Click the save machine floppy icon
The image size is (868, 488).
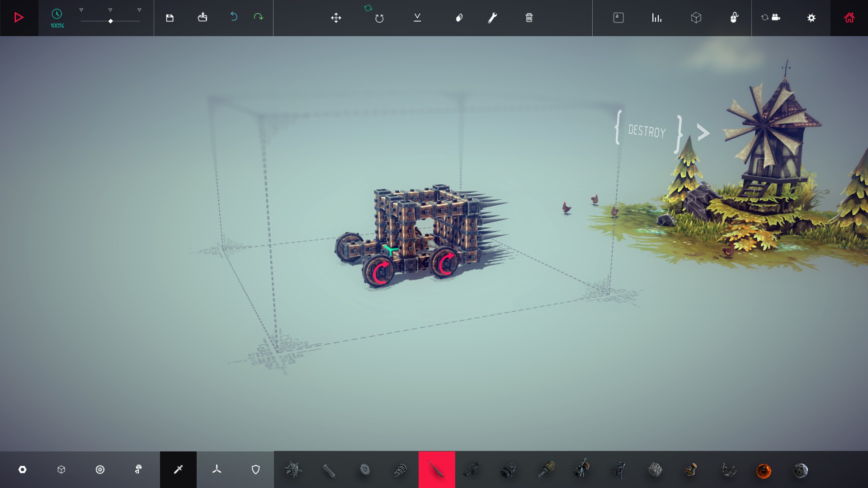click(170, 18)
